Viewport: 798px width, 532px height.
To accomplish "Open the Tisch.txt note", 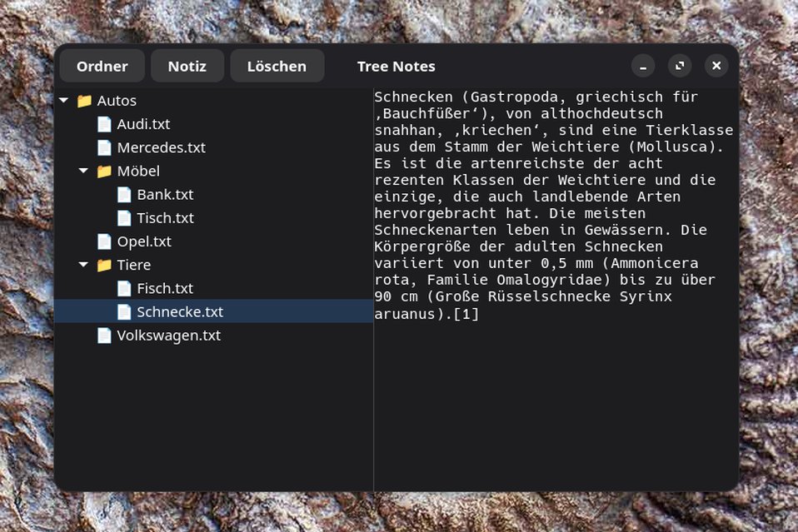I will tap(166, 217).
